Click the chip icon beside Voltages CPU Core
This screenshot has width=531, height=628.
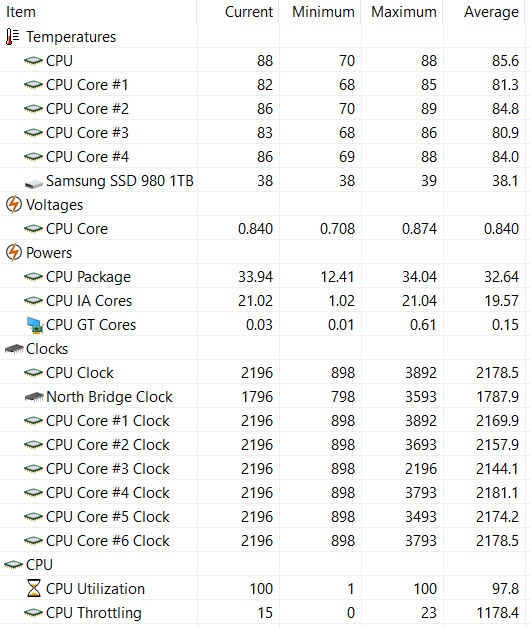click(x=33, y=229)
